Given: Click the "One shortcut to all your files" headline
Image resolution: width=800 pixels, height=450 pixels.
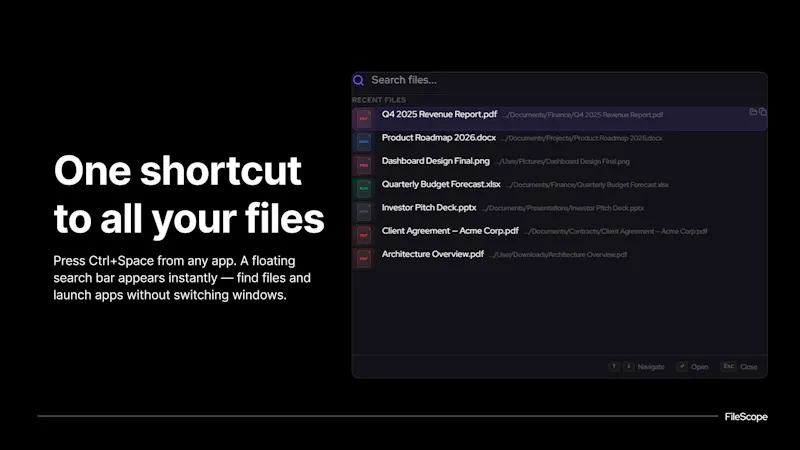Looking at the screenshot, I should (x=189, y=195).
